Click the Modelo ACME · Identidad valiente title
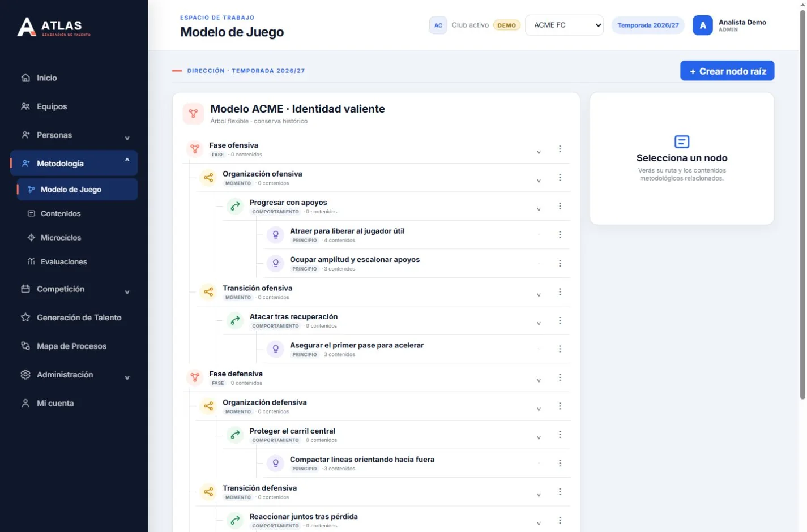Viewport: 807px width, 532px height. click(x=297, y=109)
